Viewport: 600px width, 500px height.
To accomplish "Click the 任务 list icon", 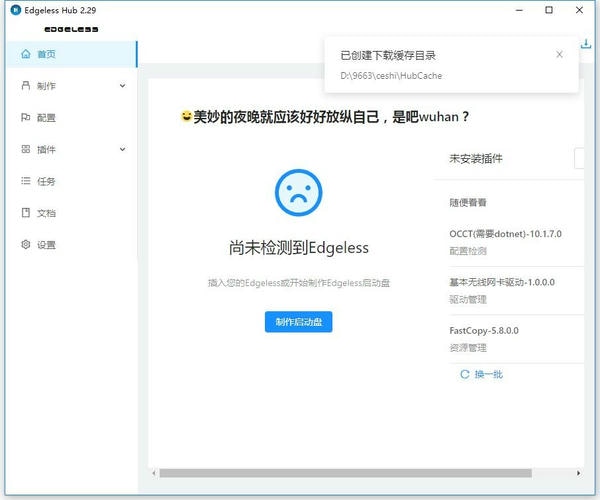I will (x=26, y=181).
